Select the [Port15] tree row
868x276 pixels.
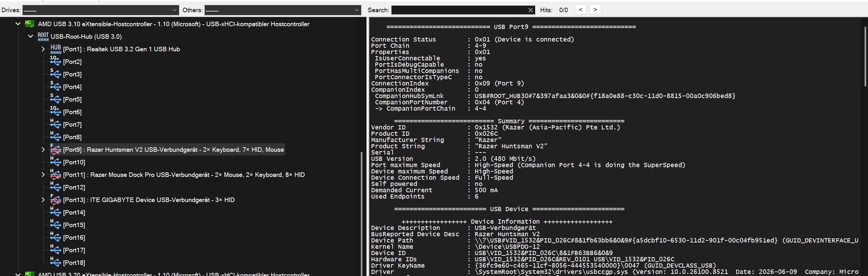click(74, 225)
